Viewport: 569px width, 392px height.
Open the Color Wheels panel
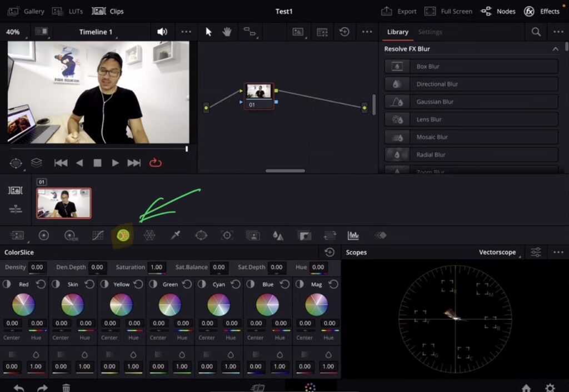(x=44, y=235)
